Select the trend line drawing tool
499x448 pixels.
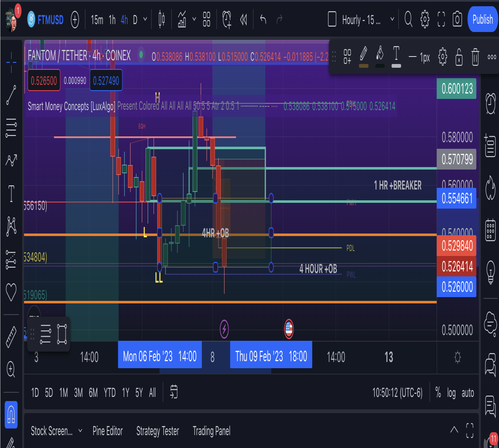[11, 95]
